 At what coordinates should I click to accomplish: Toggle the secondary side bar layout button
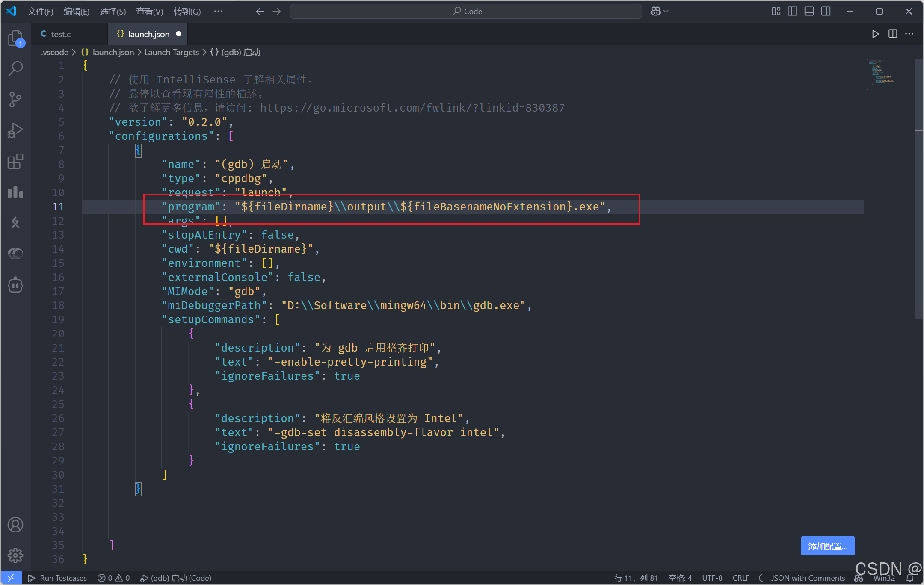[x=826, y=12]
